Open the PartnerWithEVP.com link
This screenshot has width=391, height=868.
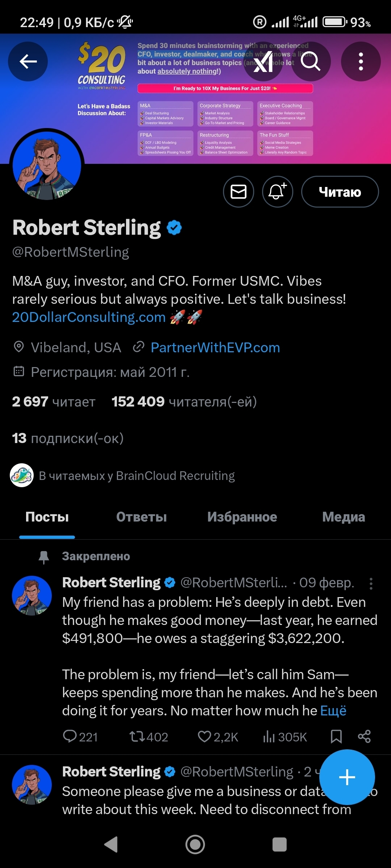[215, 348]
